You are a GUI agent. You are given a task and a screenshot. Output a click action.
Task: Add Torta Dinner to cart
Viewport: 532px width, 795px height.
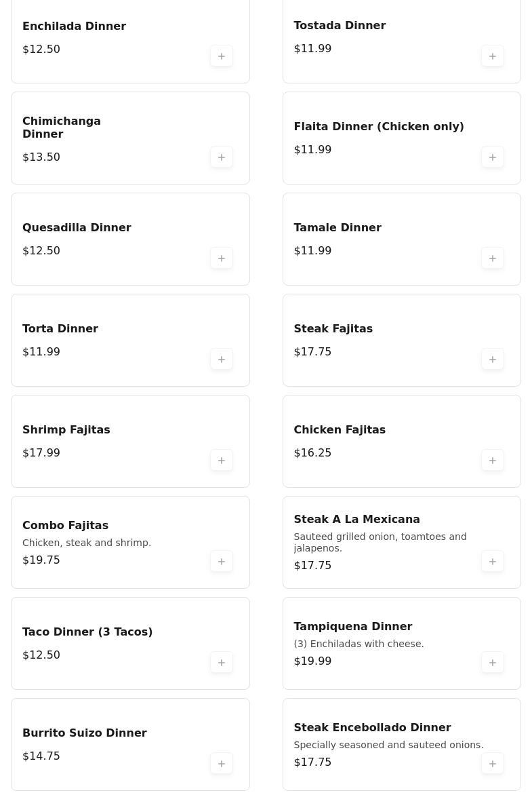tap(222, 360)
